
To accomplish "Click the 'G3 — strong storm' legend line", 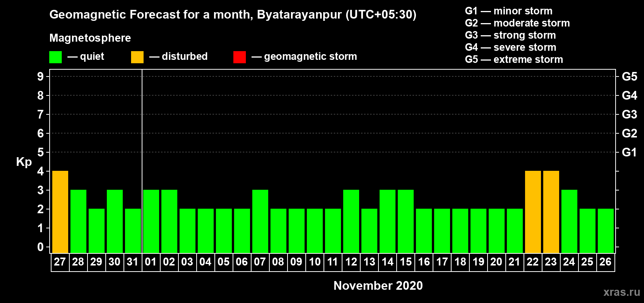I will pyautogui.click(x=511, y=35).
